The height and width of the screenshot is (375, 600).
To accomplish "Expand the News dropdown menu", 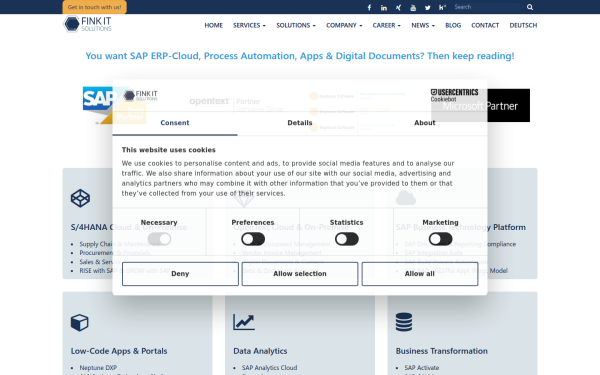I will 423,25.
